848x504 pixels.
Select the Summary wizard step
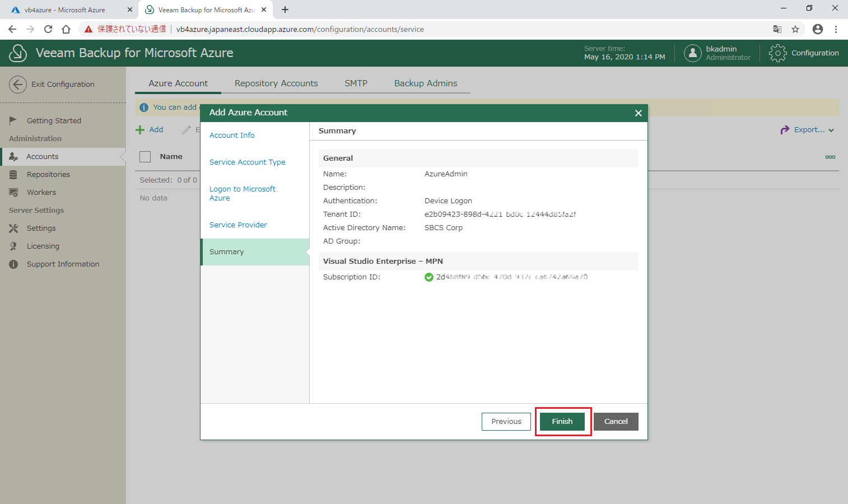point(255,252)
